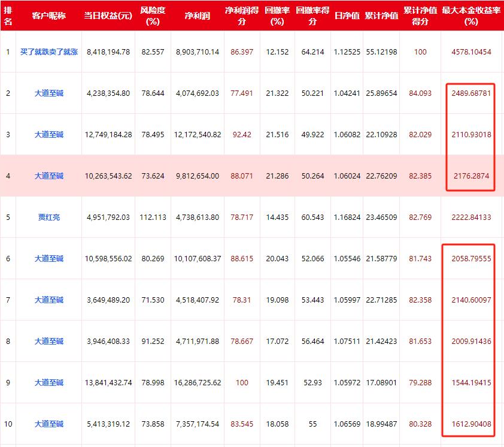Image resolution: width=504 pixels, height=447 pixels.
Task: Select equity value 12,749,184.28
Action: [x=108, y=134]
